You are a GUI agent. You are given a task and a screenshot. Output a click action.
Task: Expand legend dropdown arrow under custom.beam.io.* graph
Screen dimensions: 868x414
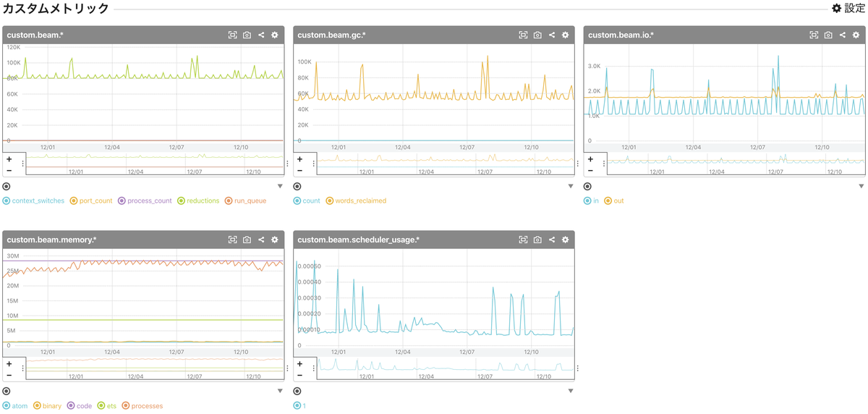point(861,186)
